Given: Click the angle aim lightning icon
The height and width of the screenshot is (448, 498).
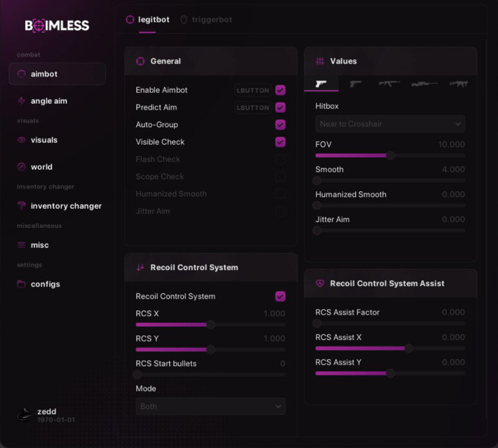Looking at the screenshot, I should pos(21,101).
